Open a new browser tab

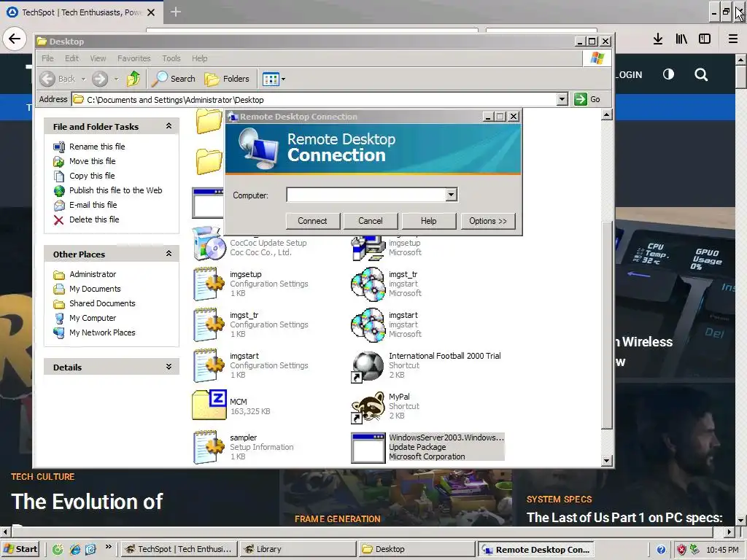[x=176, y=12]
